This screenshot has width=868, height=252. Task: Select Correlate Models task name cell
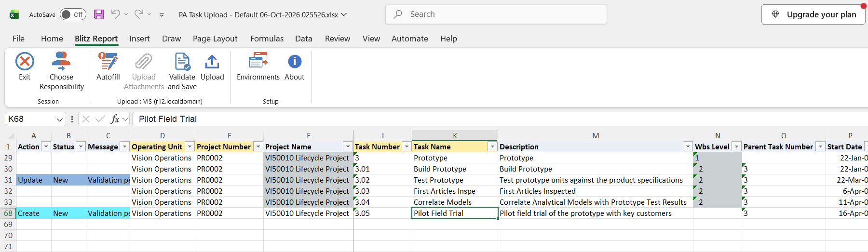[x=455, y=202]
